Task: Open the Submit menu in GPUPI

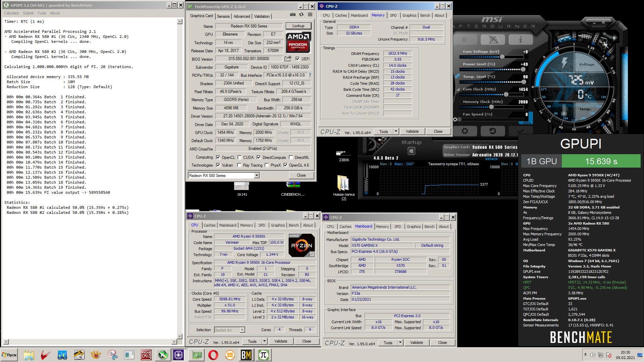Action: coord(28,13)
